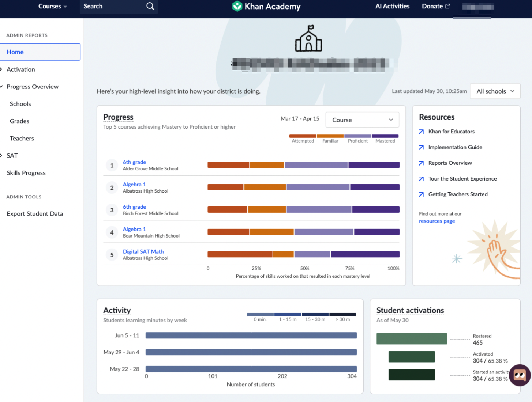Click the Started an activity bar
The image size is (532, 402).
[412, 375]
